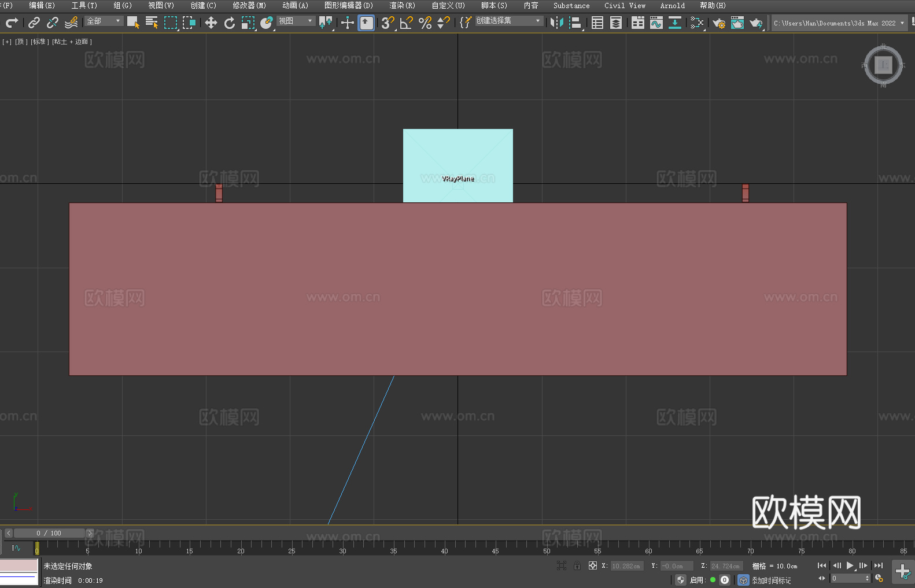
Task: Click Next Frame button
Action: [x=864, y=565]
